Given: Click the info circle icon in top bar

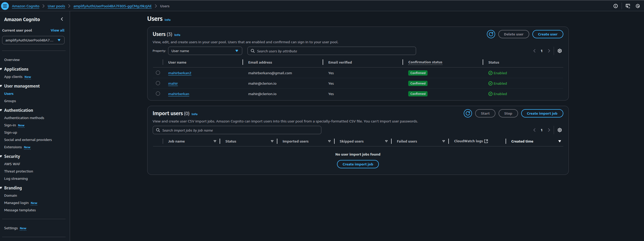Looking at the screenshot, I should [x=616, y=6].
